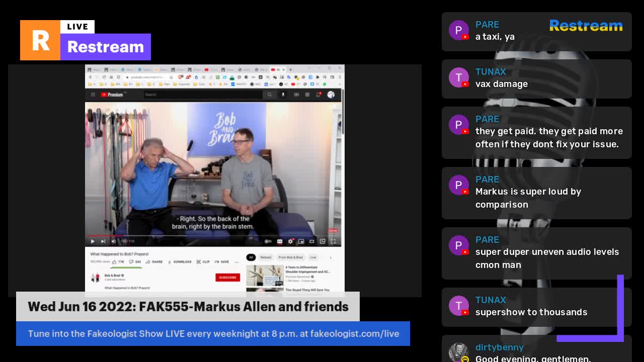Screen dimensions: 644x362
Task: Go to YouTube Premium home logo
Action: click(112, 95)
